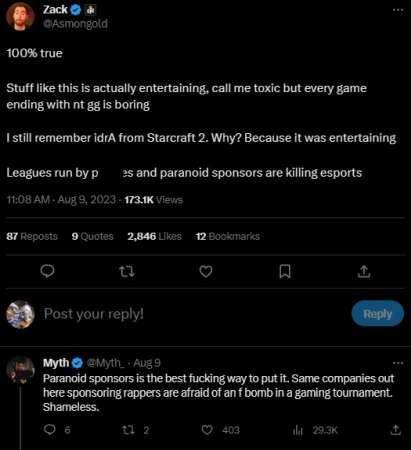Open more options on Zack's post
Viewport: 411px width, 450px height.
(398, 10)
